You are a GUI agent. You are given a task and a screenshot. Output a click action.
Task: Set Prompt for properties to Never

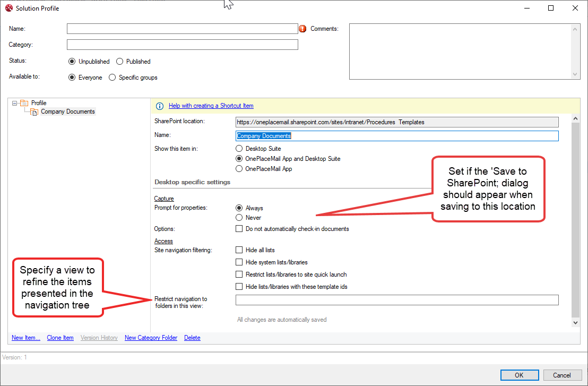point(239,218)
